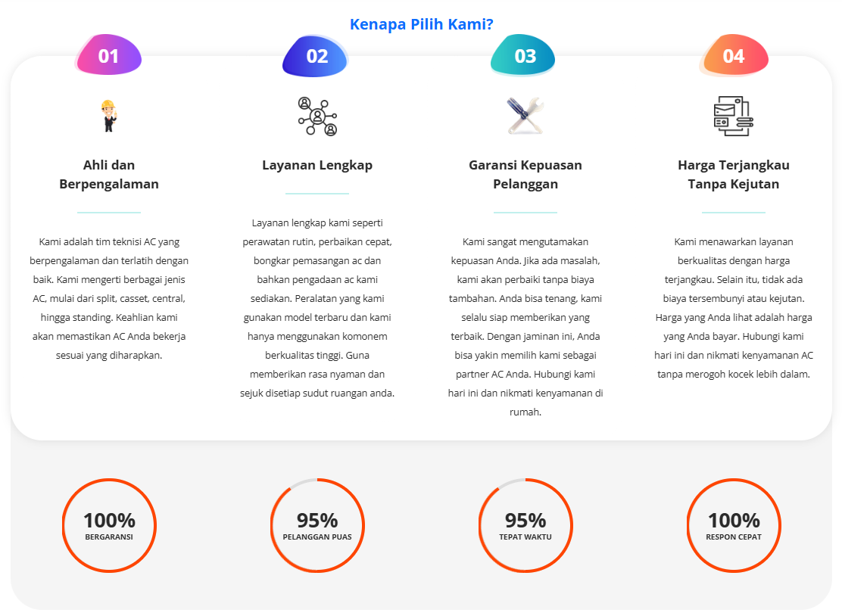Click the paragraph about tim teknisi AC
The height and width of the screenshot is (616, 842).
[x=109, y=298]
